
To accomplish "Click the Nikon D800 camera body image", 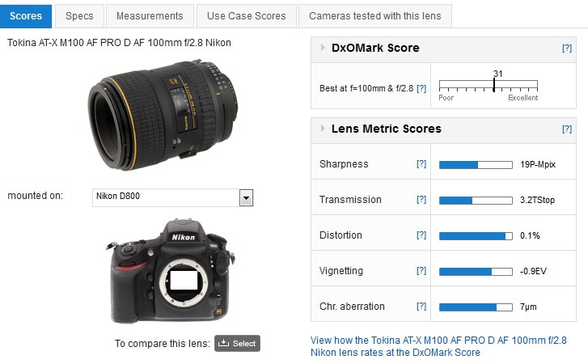I will pyautogui.click(x=171, y=272).
